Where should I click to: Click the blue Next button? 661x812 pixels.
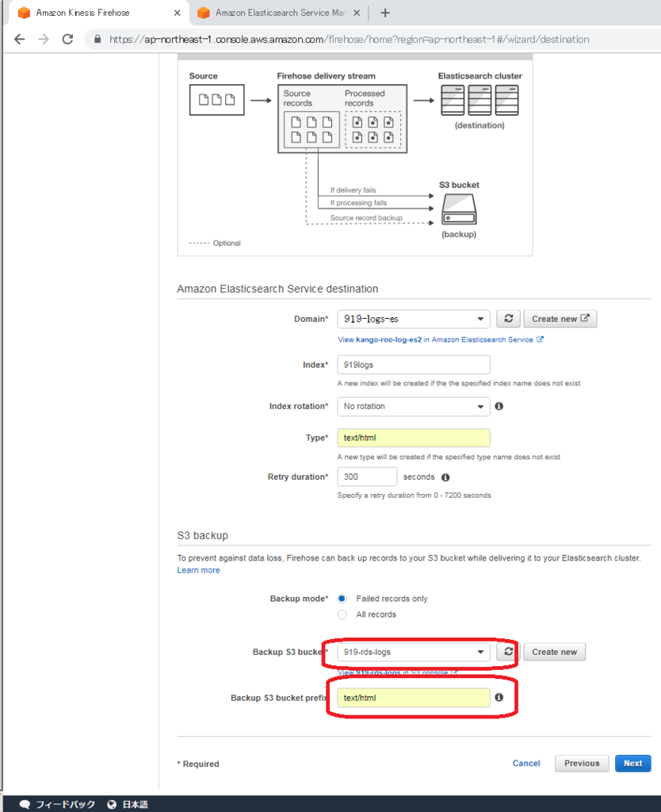633,764
